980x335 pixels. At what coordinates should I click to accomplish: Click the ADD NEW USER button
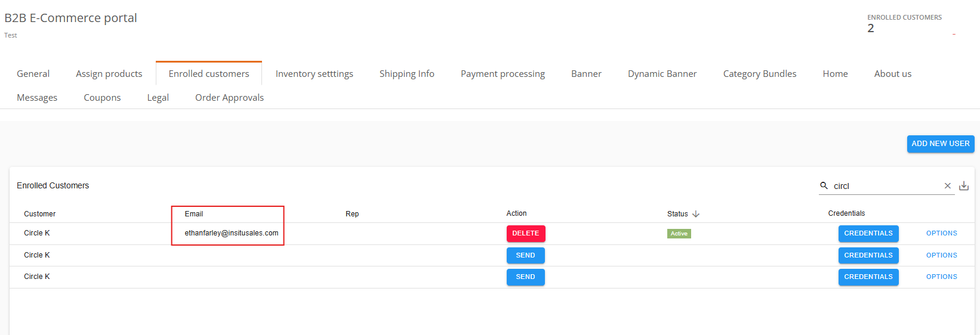(x=941, y=144)
